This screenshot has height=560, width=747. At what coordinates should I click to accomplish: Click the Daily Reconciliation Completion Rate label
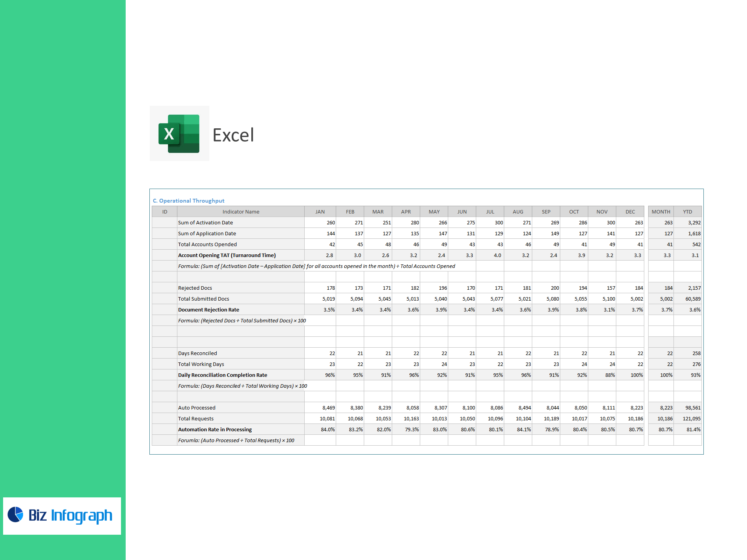tap(223, 375)
